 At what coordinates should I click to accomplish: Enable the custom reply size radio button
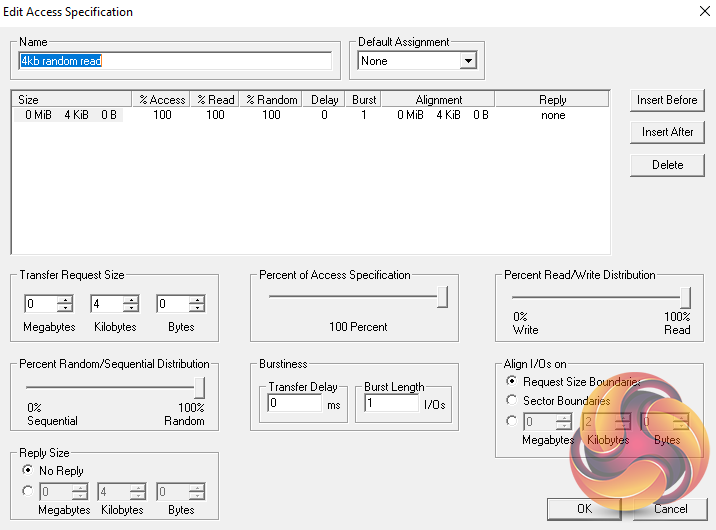pyautogui.click(x=27, y=491)
